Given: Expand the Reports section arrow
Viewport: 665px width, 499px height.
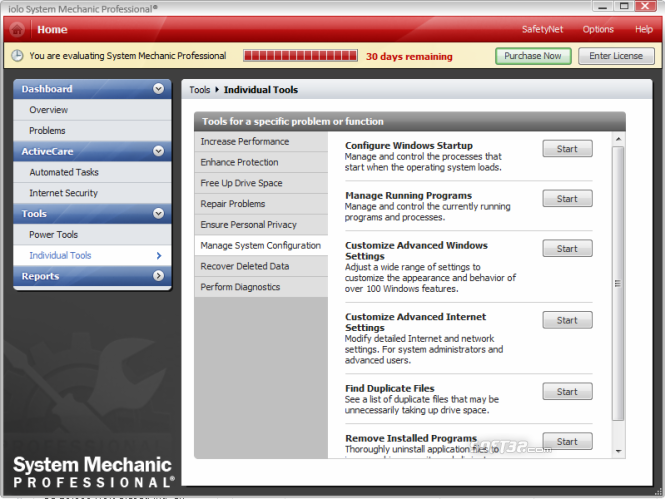Looking at the screenshot, I should pyautogui.click(x=158, y=276).
